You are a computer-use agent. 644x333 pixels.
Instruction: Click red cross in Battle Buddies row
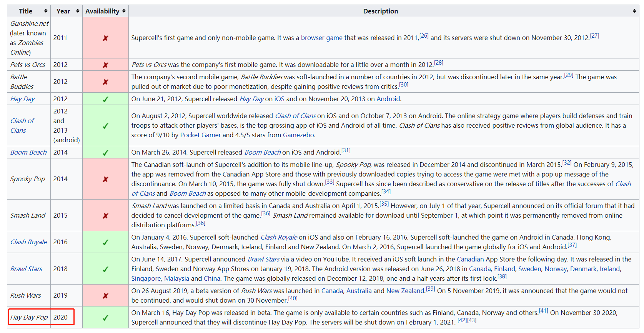point(105,82)
